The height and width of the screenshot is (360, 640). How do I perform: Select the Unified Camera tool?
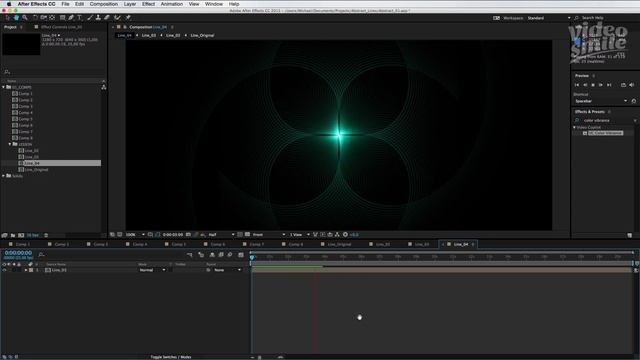tap(44, 18)
